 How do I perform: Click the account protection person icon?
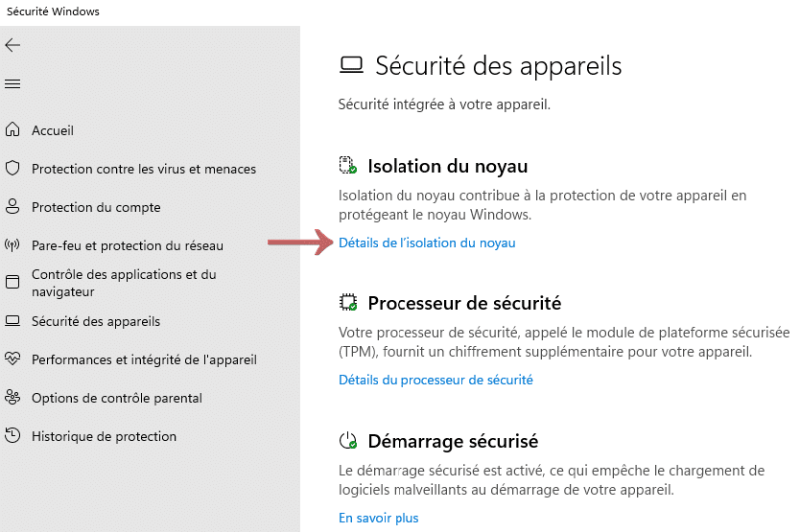pos(12,207)
